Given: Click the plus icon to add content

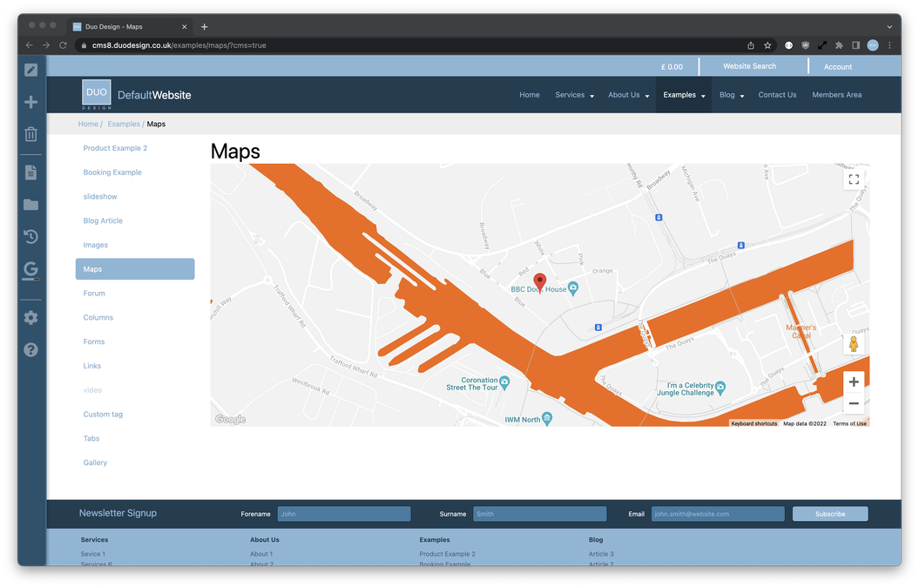Looking at the screenshot, I should tap(30, 101).
